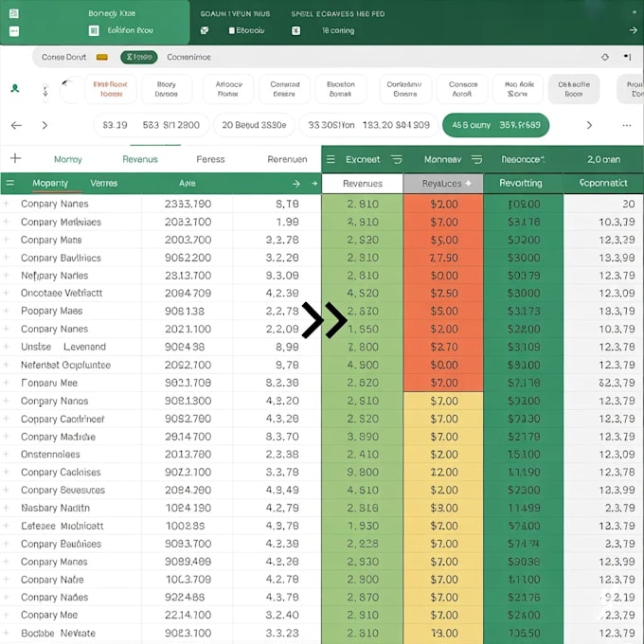Expand the Bodabe Neveate row

(x=7, y=633)
